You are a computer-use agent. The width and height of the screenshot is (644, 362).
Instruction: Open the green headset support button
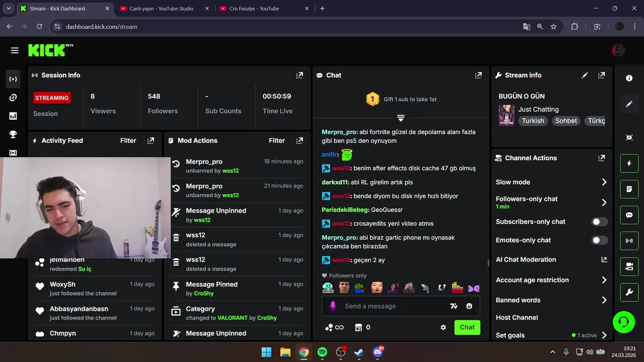(624, 322)
